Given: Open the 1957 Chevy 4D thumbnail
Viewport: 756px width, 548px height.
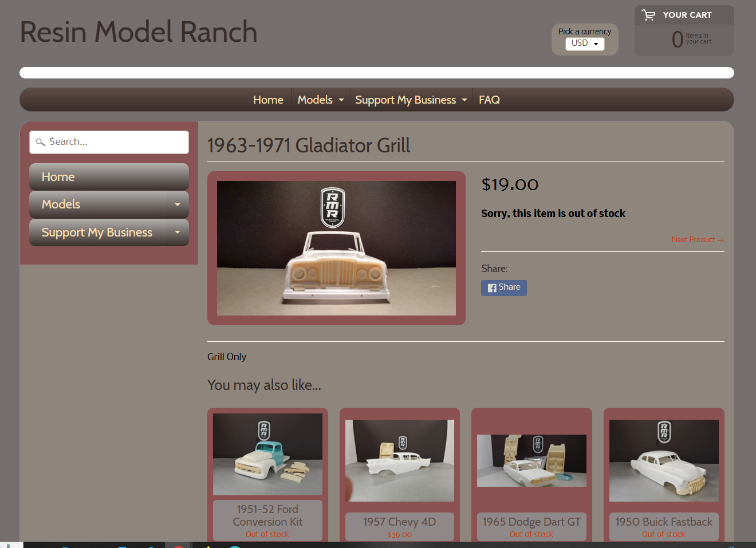Looking at the screenshot, I should [400, 460].
